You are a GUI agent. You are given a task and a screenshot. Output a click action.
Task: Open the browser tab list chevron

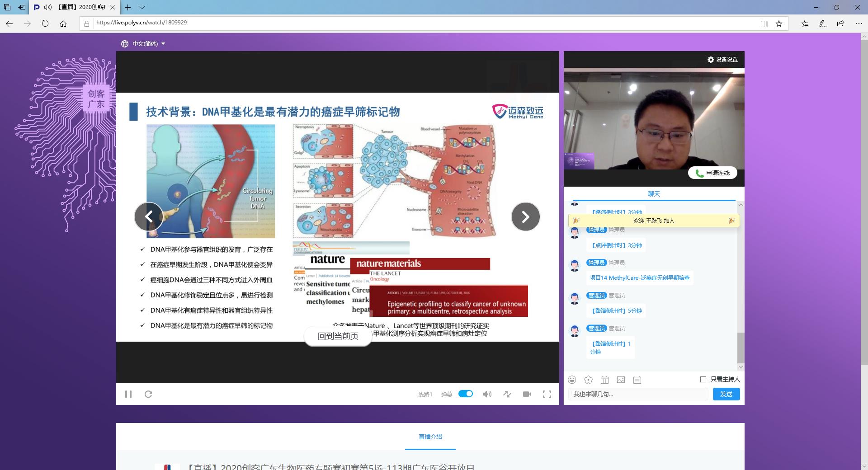tap(142, 7)
